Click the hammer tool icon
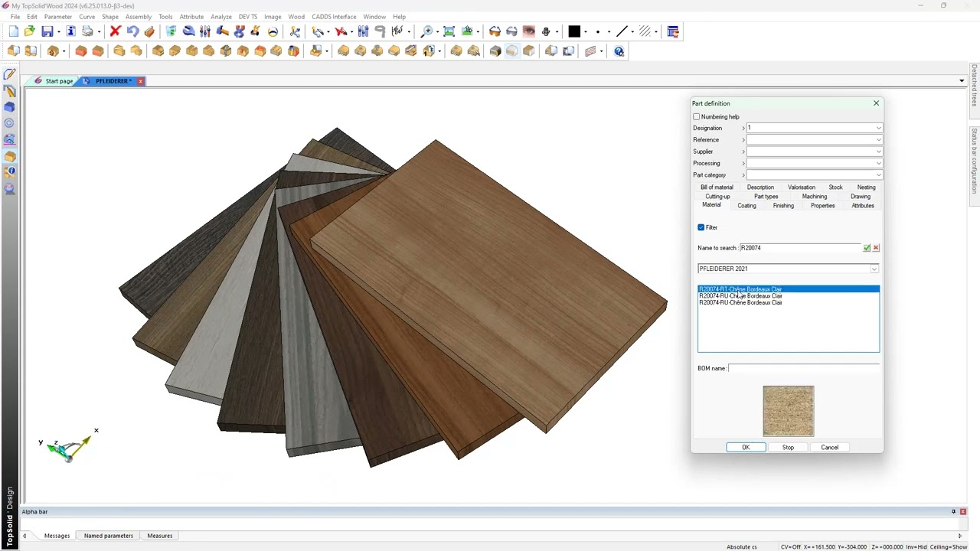The height and width of the screenshot is (551, 980). 223,31
